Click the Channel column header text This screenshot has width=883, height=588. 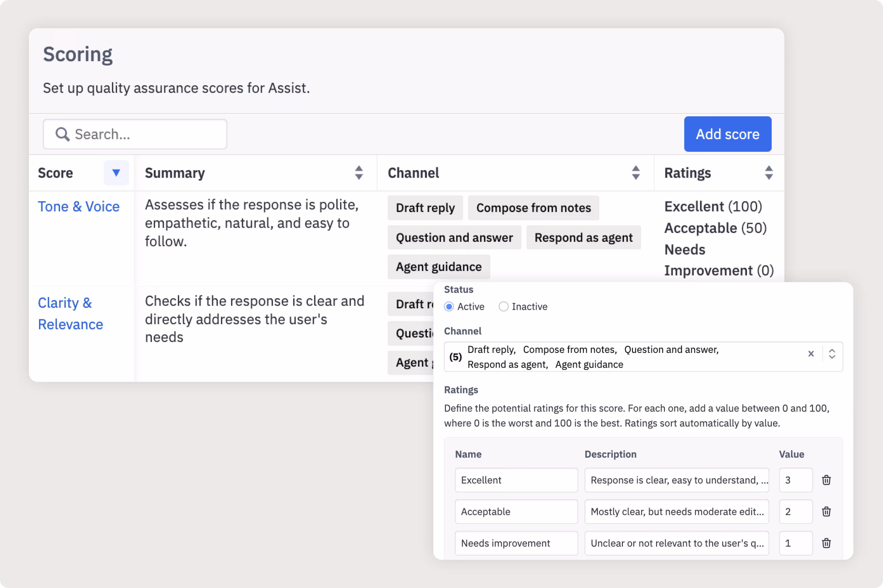point(413,173)
